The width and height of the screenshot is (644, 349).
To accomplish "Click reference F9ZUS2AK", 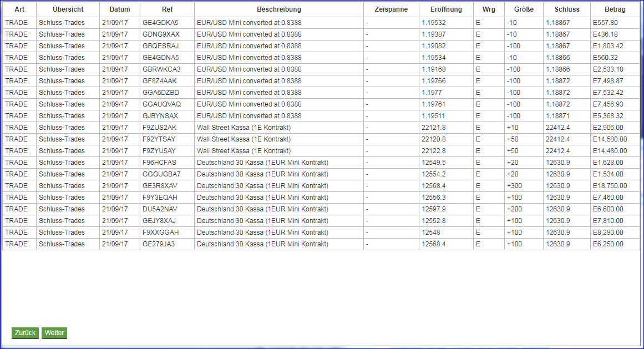I will coord(159,128).
